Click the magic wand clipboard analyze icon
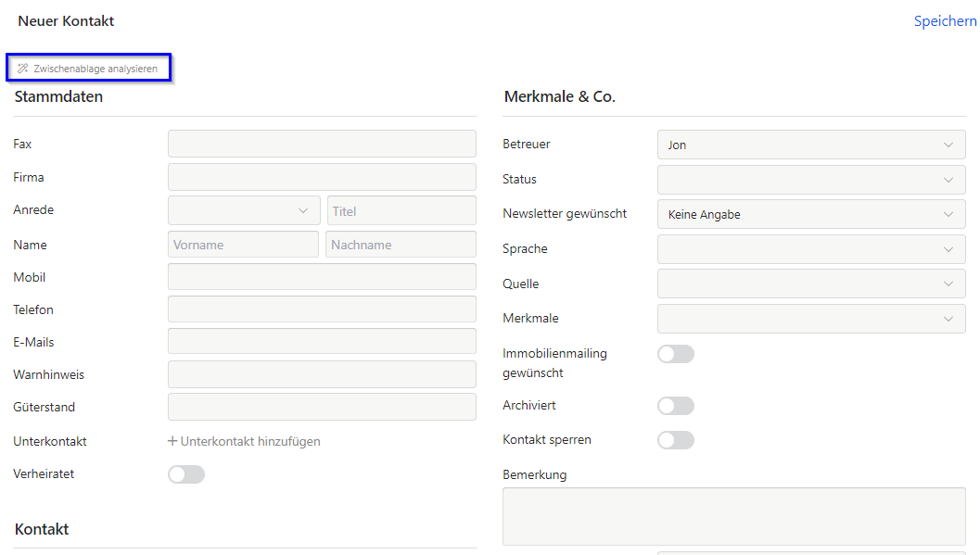This screenshot has width=980, height=555. point(23,69)
